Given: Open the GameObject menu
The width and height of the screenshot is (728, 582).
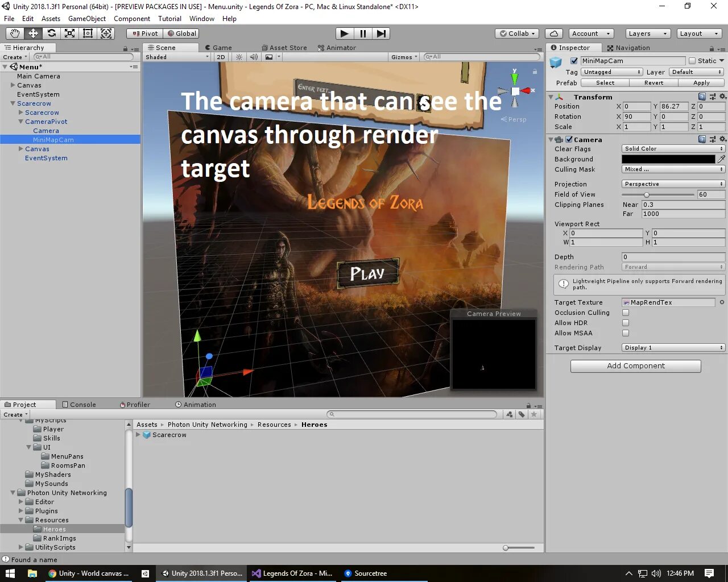Looking at the screenshot, I should coord(87,19).
